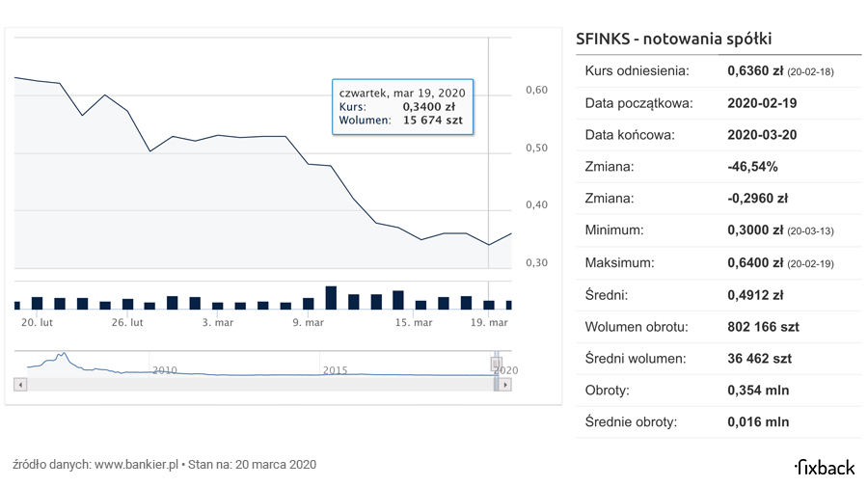Click the 'Data początkowa:' label
The image size is (868, 487).
638,103
